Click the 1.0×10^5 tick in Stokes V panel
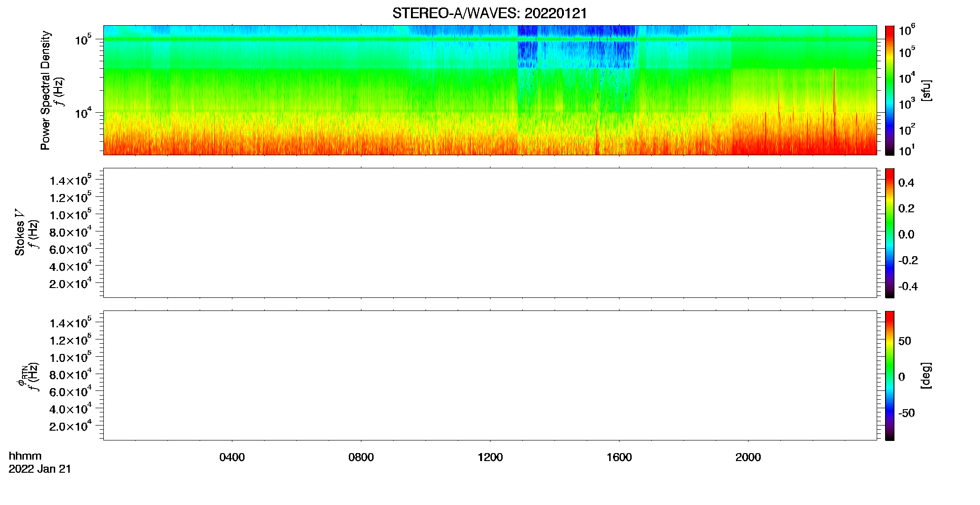This screenshot has width=980, height=505. coord(71,215)
